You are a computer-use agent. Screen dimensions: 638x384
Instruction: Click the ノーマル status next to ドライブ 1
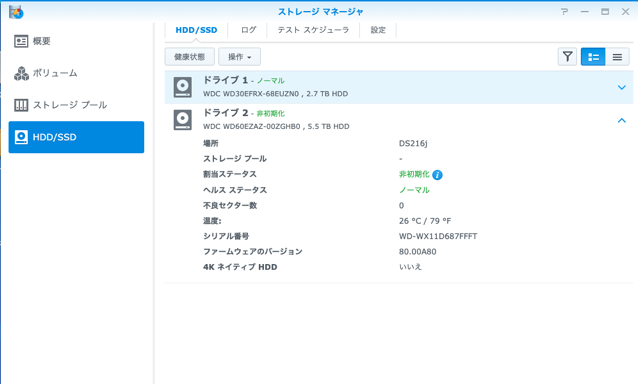point(271,81)
